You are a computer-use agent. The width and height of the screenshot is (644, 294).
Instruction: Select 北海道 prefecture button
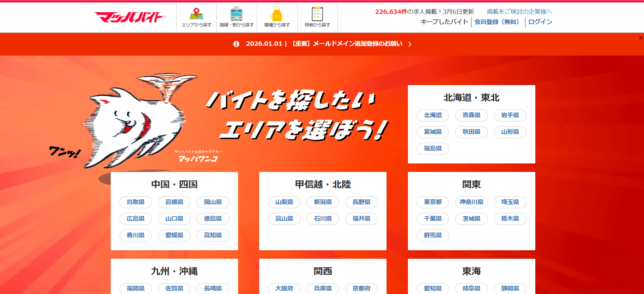pos(433,115)
